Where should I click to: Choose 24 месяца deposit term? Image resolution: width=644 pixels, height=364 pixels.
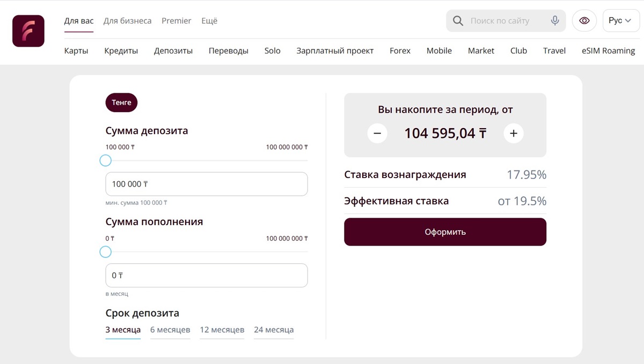coord(274,330)
